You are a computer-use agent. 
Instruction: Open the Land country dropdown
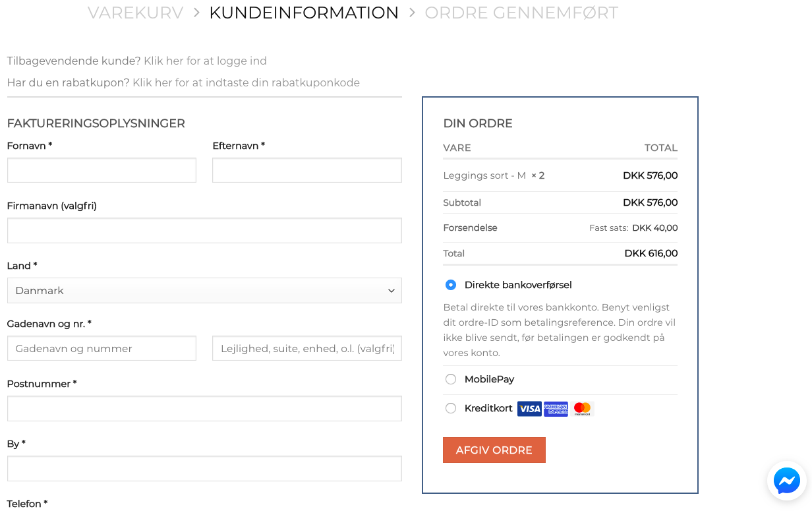[x=204, y=290]
